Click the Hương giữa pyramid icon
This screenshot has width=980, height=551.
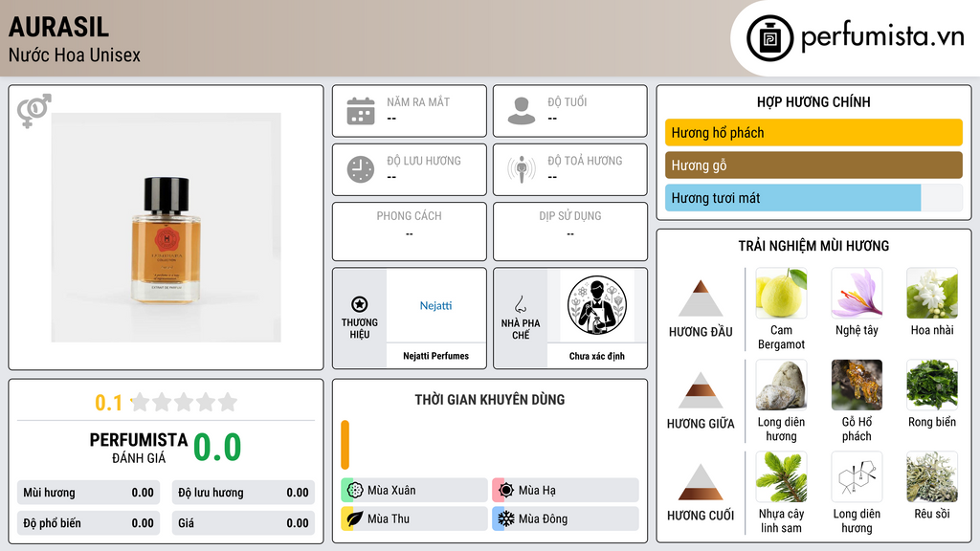pyautogui.click(x=701, y=390)
